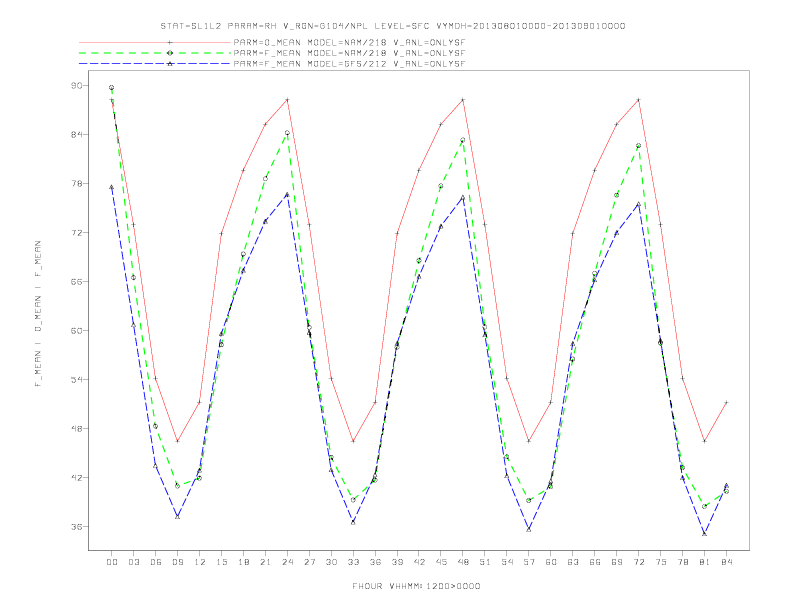Click x-axis forecast hour label 15
This screenshot has height=612, width=792.
221,562
